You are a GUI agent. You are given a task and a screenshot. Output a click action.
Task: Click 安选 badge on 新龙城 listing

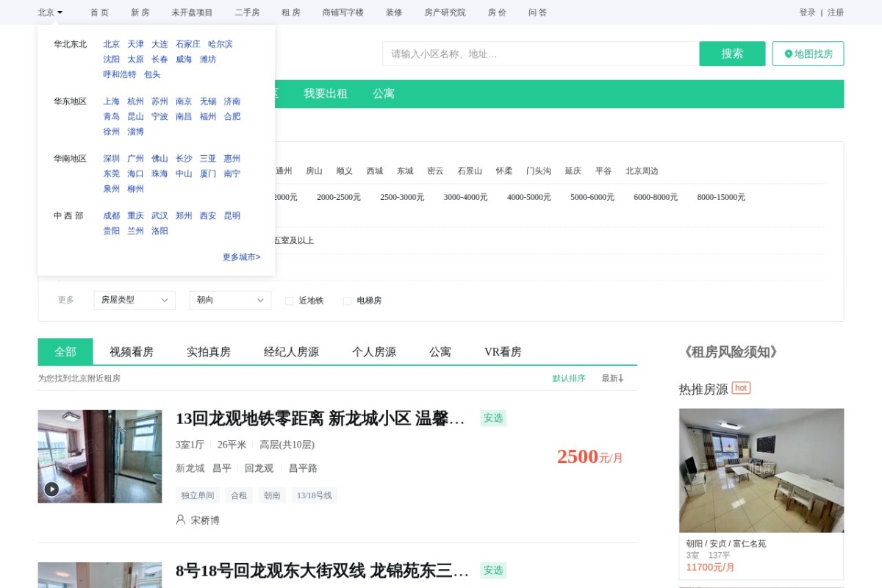pyautogui.click(x=493, y=417)
